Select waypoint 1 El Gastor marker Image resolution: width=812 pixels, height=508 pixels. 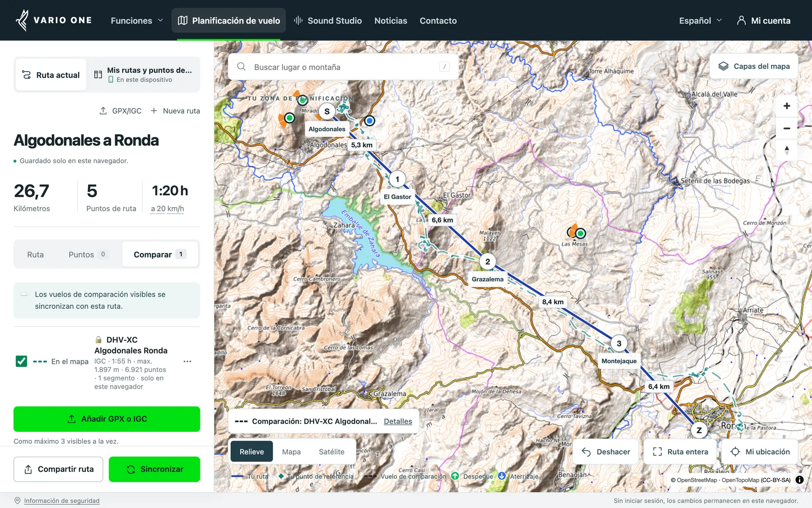(x=397, y=179)
